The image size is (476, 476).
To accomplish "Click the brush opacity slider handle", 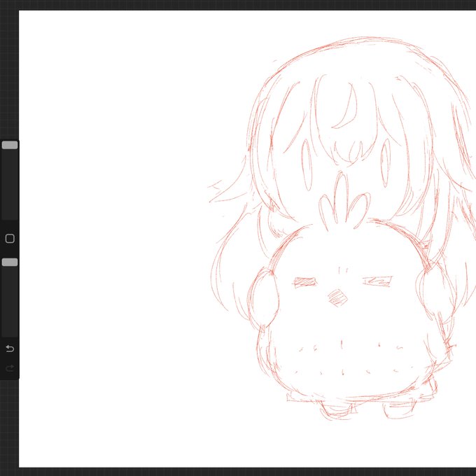I will pyautogui.click(x=10, y=262).
